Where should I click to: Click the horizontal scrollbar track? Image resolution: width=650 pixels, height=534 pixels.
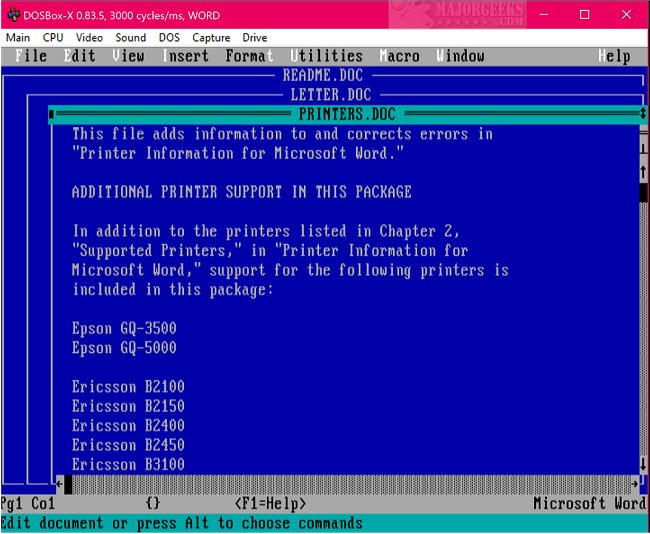(352, 484)
